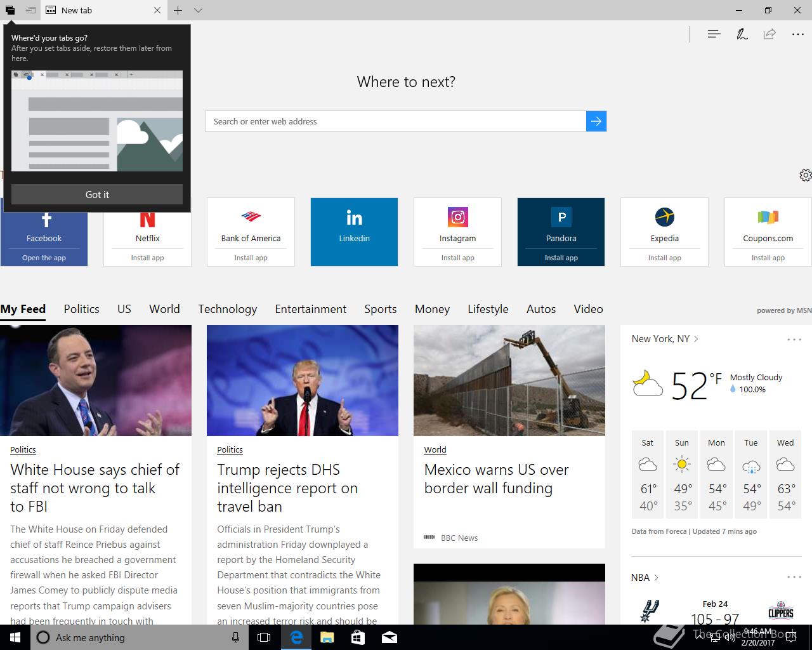Click BBC News source label
The height and width of the screenshot is (650, 812).
coord(459,538)
